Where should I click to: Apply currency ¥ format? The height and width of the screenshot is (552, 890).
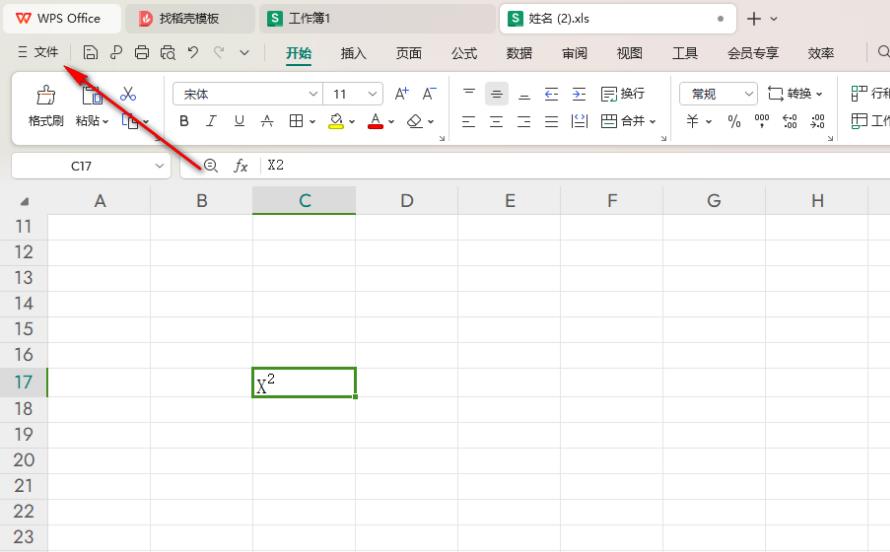692,121
